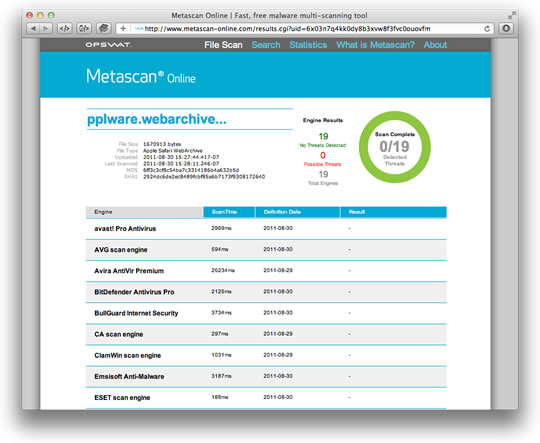Select BitDefender Antivirus Pro engine name
The width and height of the screenshot is (540, 443).
[x=134, y=292]
